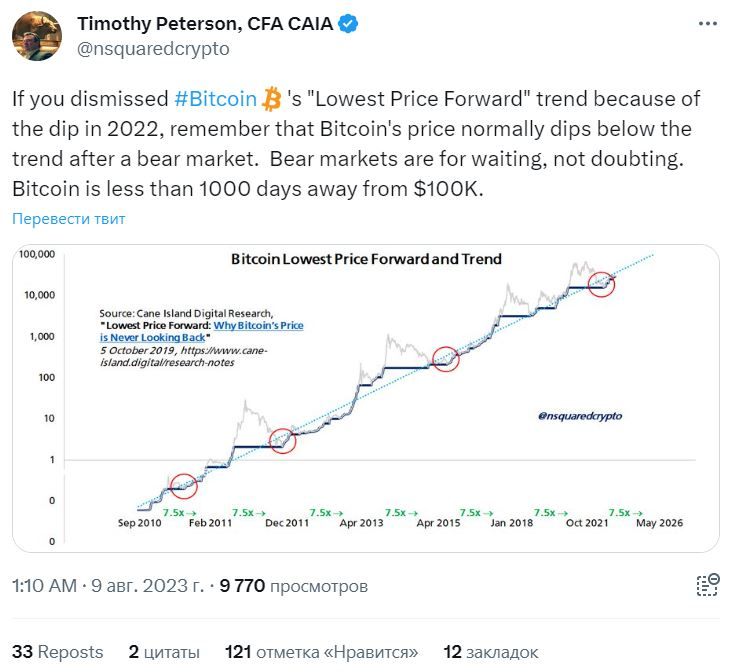Click Timothy Peterson's profile avatar
This screenshot has width=732, height=672.
point(37,36)
